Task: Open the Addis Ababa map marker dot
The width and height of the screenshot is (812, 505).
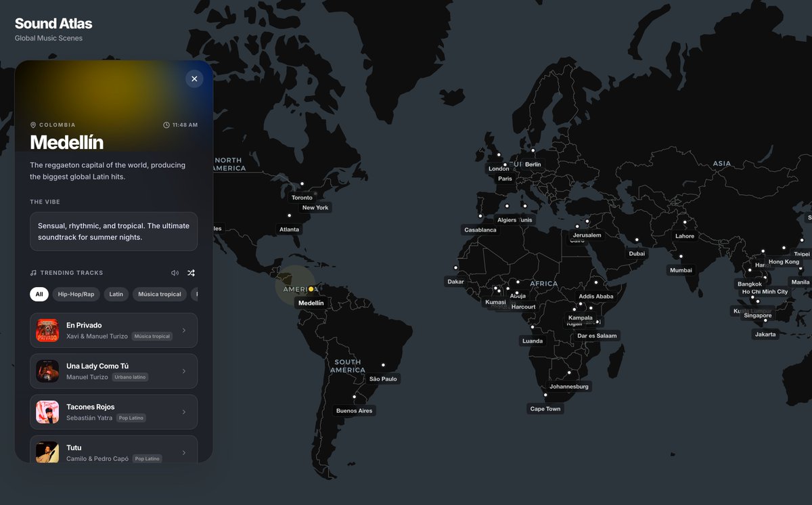Action: point(596,282)
